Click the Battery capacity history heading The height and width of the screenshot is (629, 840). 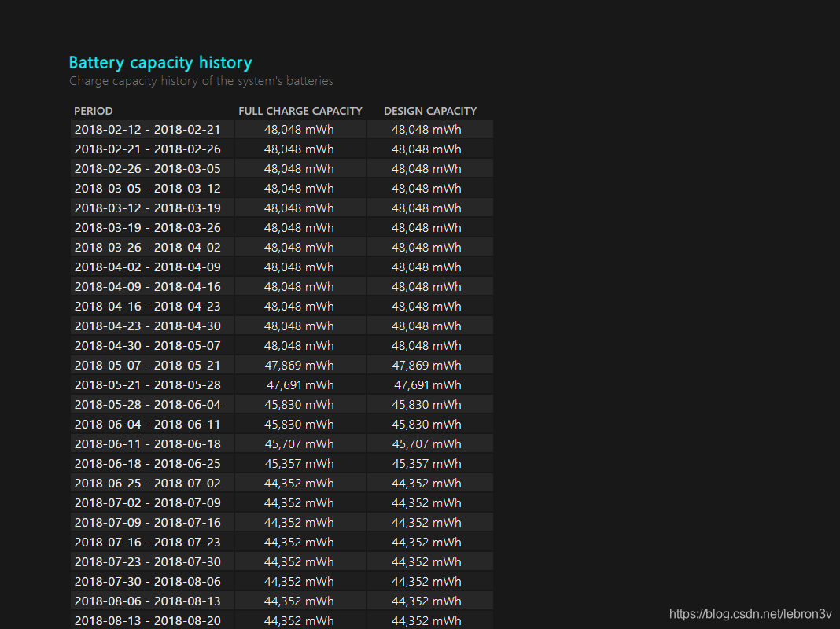pos(160,63)
